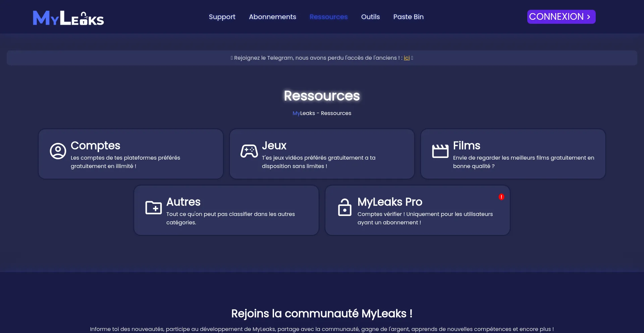
Task: Click the red alert badge on MyLeaks Pro
Action: pos(501,197)
